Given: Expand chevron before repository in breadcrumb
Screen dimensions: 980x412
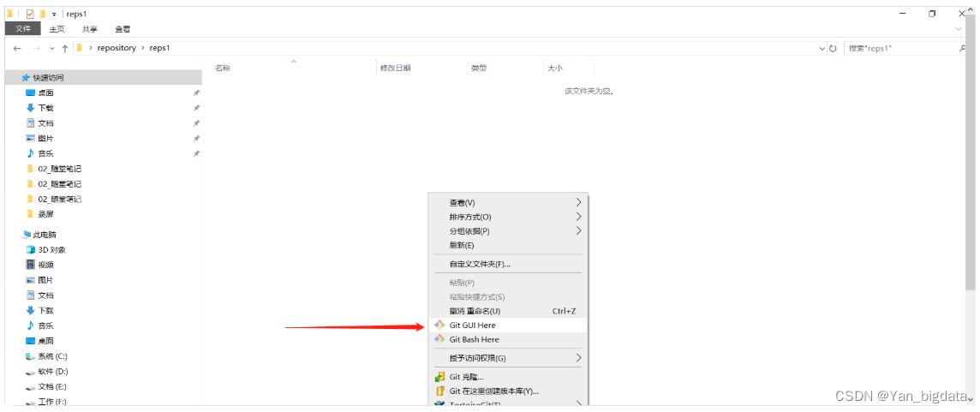Looking at the screenshot, I should (x=91, y=48).
